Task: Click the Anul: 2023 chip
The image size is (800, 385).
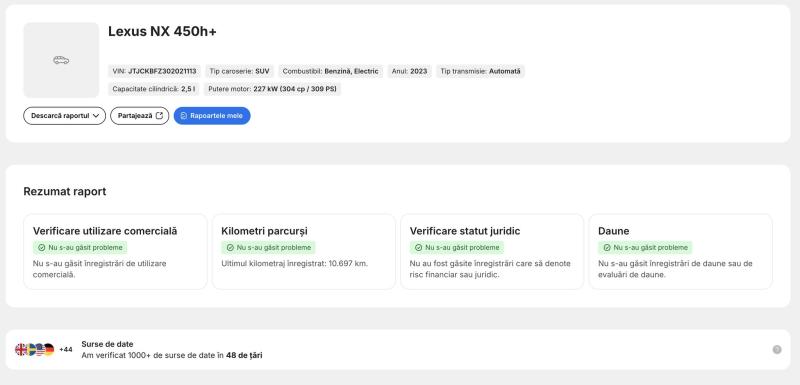Action: pyautogui.click(x=409, y=71)
